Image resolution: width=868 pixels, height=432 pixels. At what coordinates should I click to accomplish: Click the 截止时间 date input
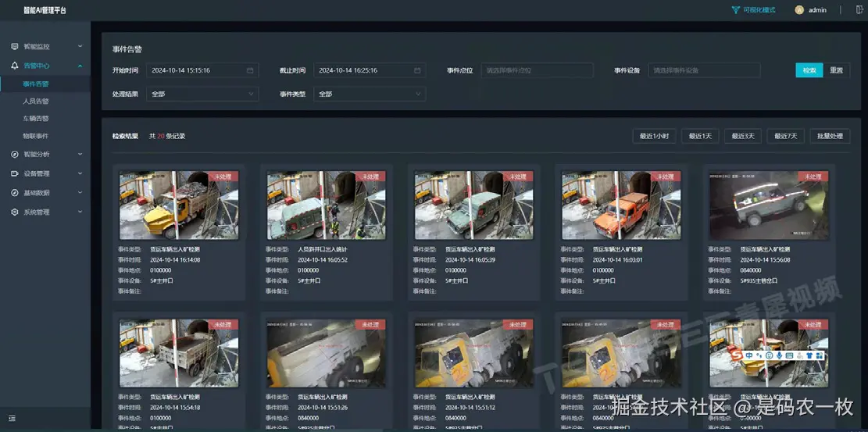[370, 70]
